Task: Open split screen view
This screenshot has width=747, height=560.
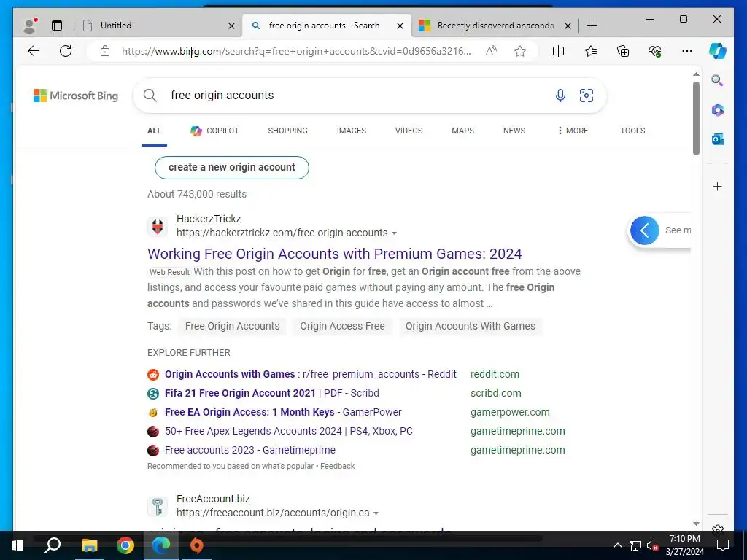Action: pos(558,51)
